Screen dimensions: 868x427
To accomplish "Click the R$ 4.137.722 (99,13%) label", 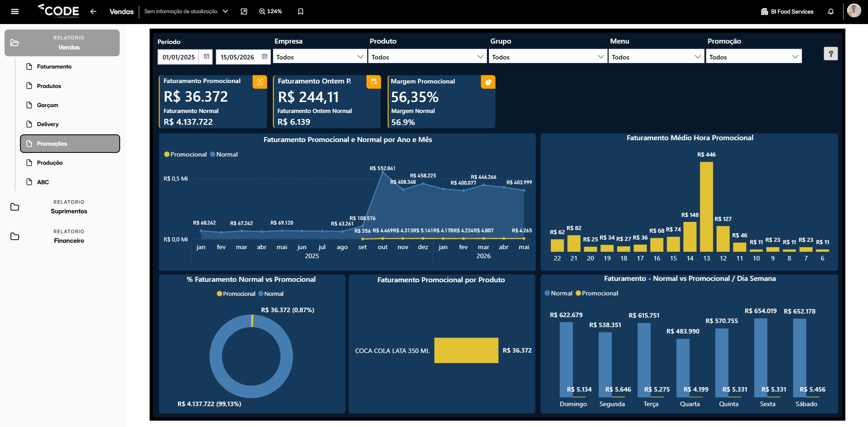I will (x=209, y=404).
